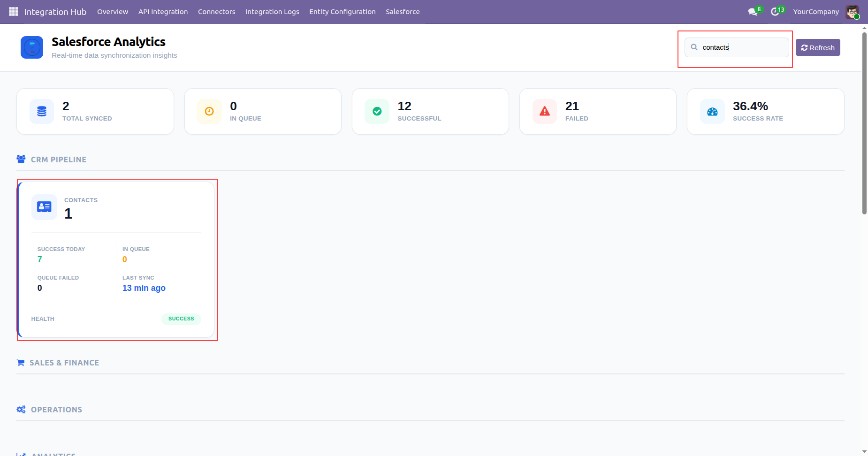Viewport: 868px width, 456px height.
Task: Click the In Queue clock icon
Action: tap(209, 111)
